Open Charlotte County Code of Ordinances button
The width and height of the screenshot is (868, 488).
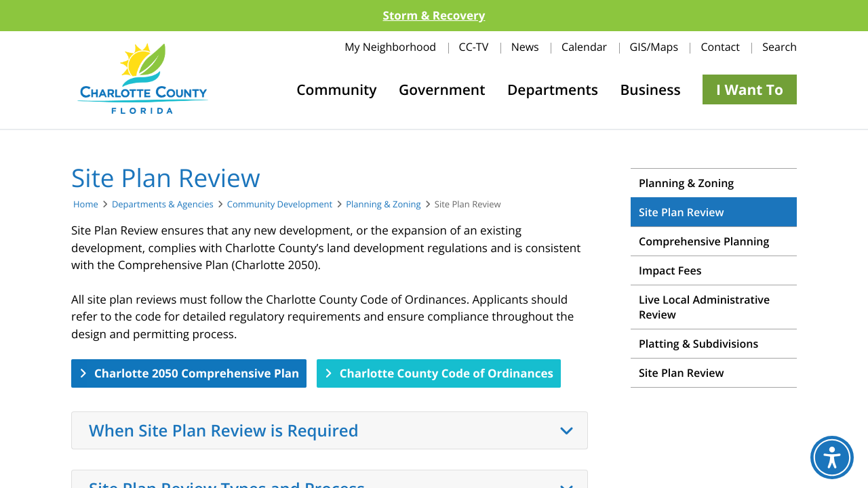coord(438,373)
